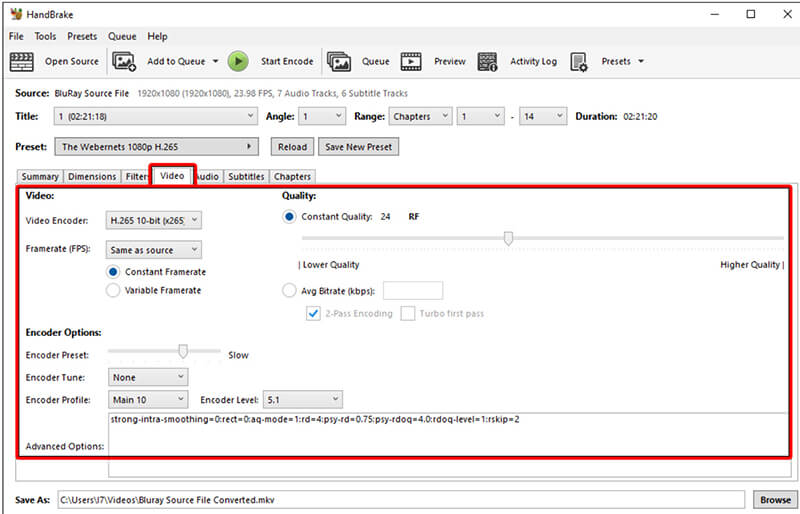The width and height of the screenshot is (800, 514).
Task: Click the Add to Queue picture icon
Action: [x=124, y=61]
